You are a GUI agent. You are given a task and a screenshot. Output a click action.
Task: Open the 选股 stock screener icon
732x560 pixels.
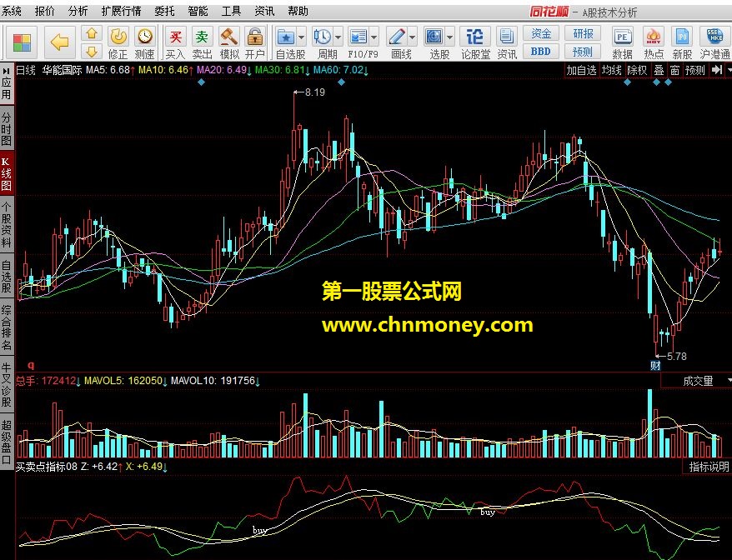point(434,37)
